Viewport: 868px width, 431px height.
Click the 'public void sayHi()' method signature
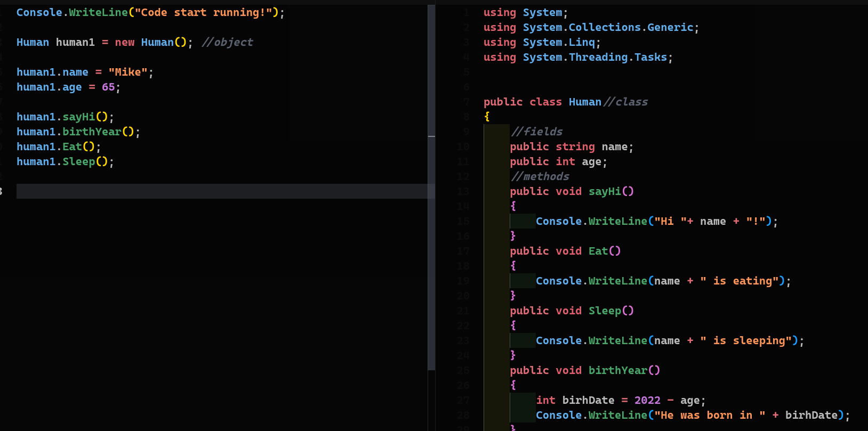coord(572,191)
